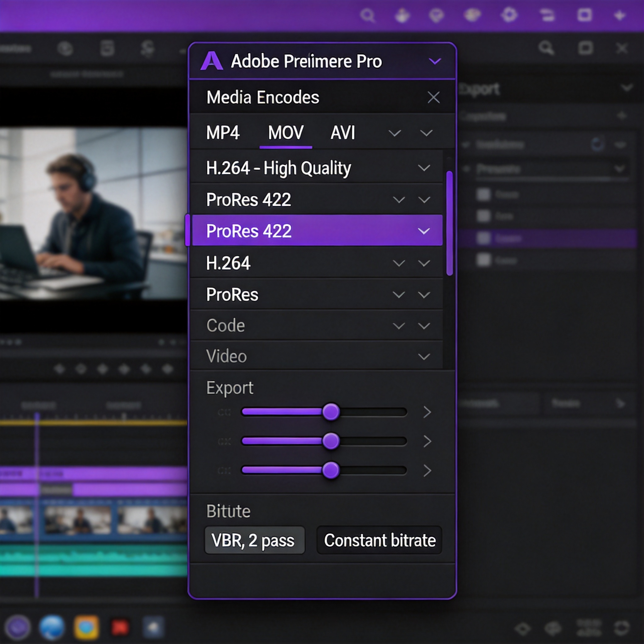Click the video preview of the man at laptop
Image resolution: width=644 pixels, height=644 pixels.
[94, 213]
